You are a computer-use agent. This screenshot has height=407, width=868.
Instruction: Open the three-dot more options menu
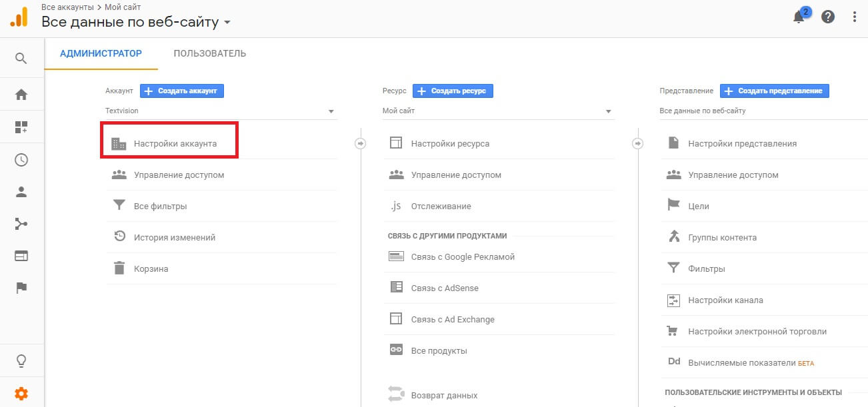pos(855,17)
